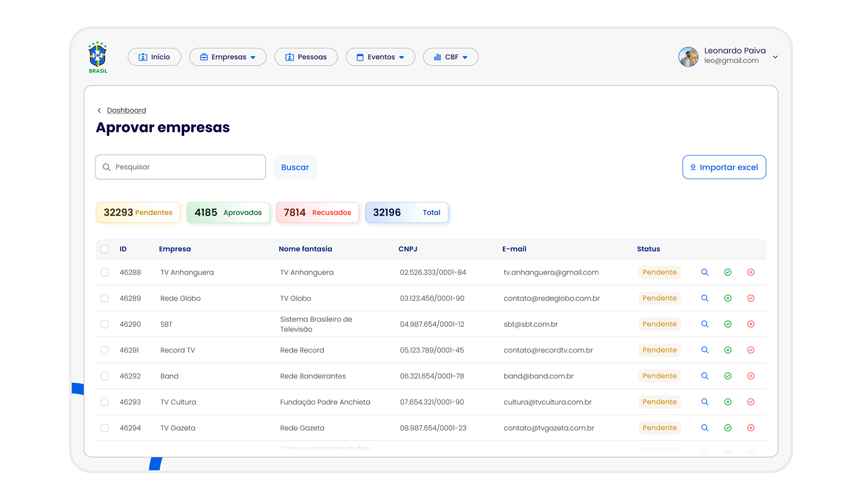Image resolution: width=862 pixels, height=504 pixels.
Task: Approve Band company green icon
Action: (x=728, y=376)
